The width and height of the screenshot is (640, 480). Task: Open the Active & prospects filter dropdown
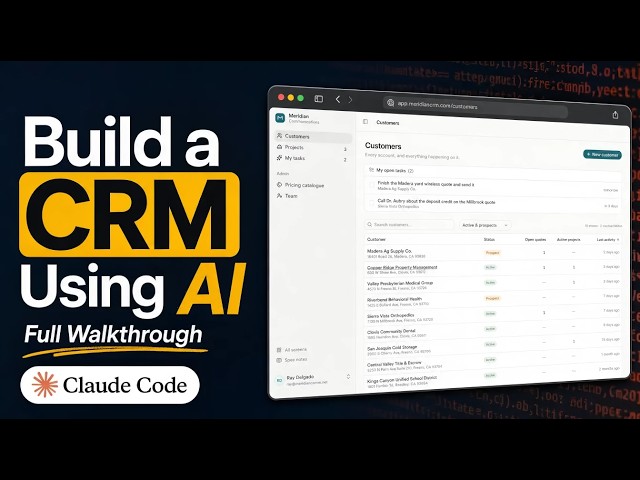[485, 225]
